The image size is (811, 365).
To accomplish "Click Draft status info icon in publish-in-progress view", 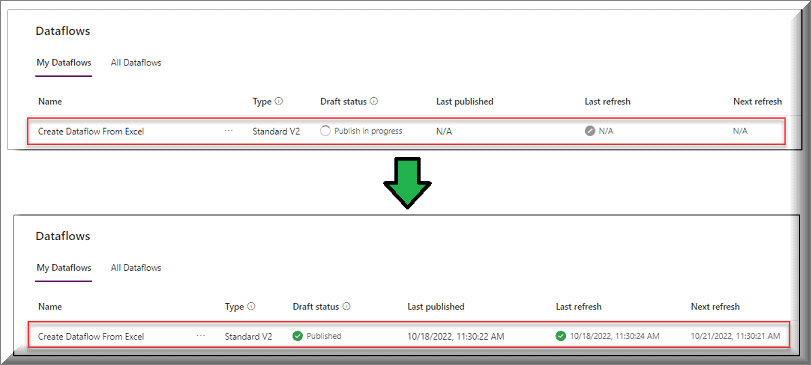I will tap(374, 101).
